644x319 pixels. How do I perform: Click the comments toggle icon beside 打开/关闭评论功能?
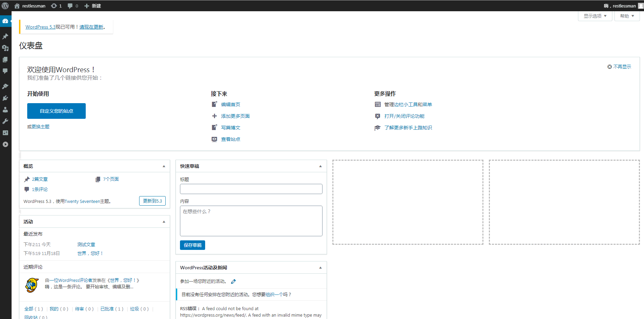tap(378, 116)
